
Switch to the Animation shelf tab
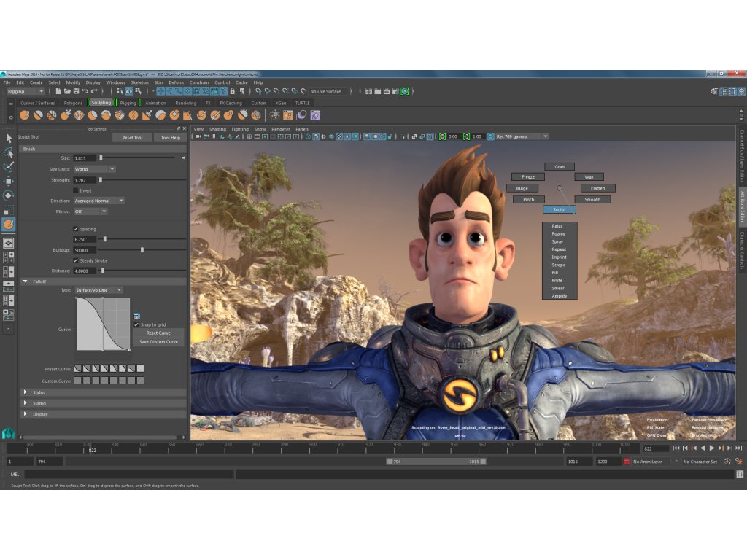[x=155, y=103]
